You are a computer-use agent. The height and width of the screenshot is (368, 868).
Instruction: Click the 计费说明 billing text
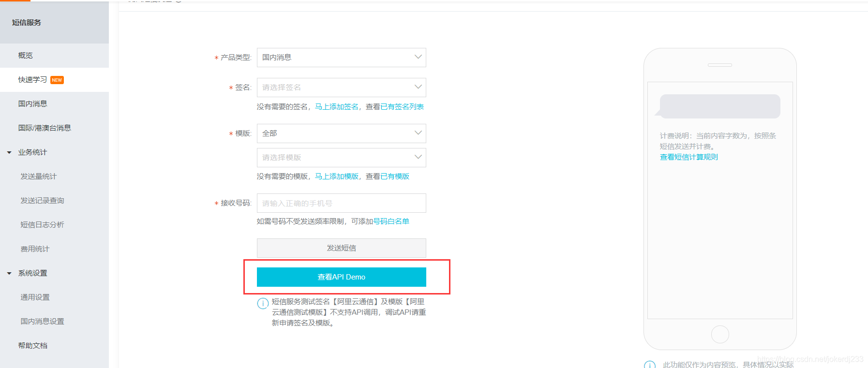(718, 141)
